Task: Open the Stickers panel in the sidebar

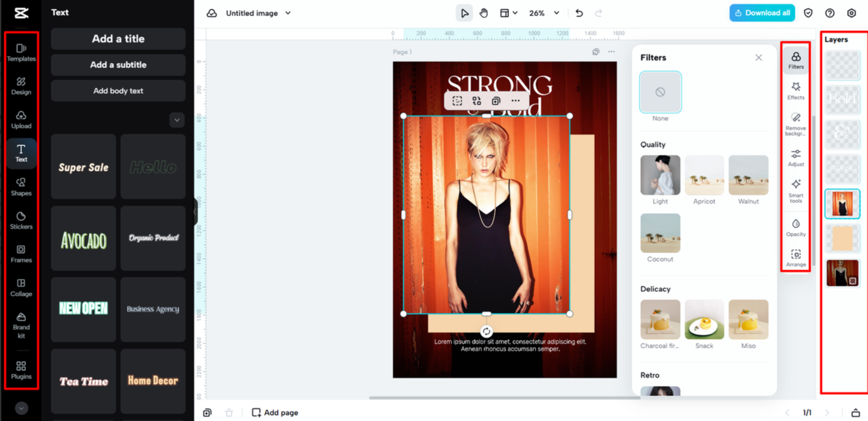Action: tap(21, 220)
